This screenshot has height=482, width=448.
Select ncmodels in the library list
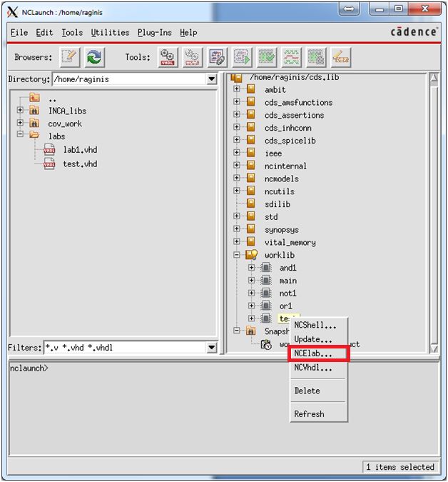tap(282, 179)
